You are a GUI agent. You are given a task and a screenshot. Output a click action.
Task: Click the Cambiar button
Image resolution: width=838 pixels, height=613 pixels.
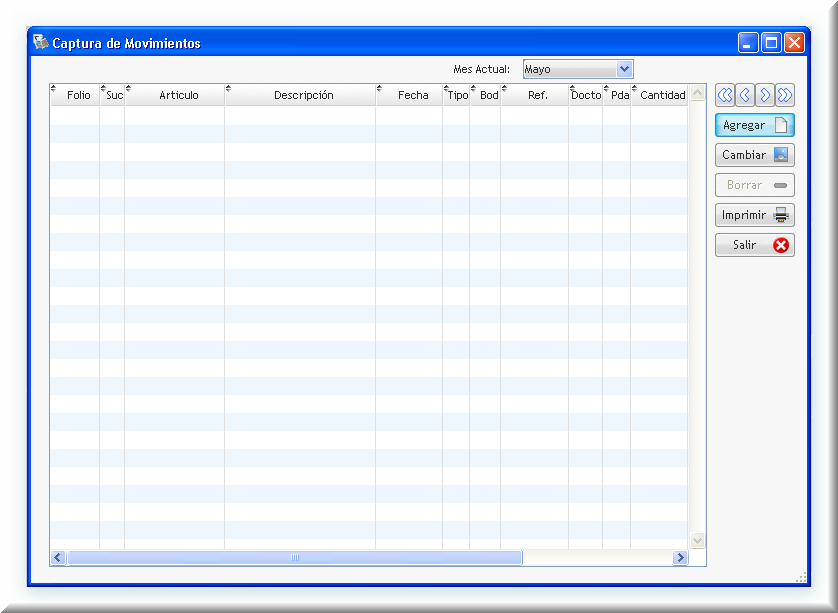[x=755, y=155]
